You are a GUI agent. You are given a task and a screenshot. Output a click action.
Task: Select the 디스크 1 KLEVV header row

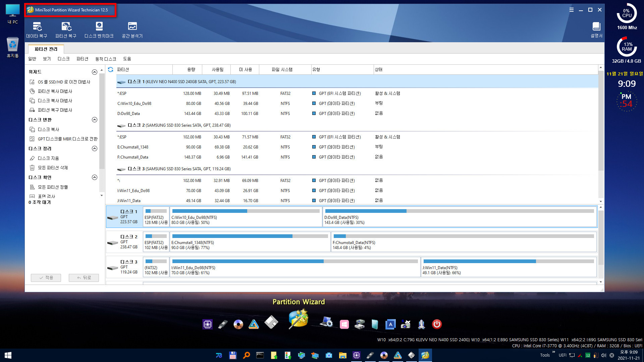pyautogui.click(x=357, y=82)
